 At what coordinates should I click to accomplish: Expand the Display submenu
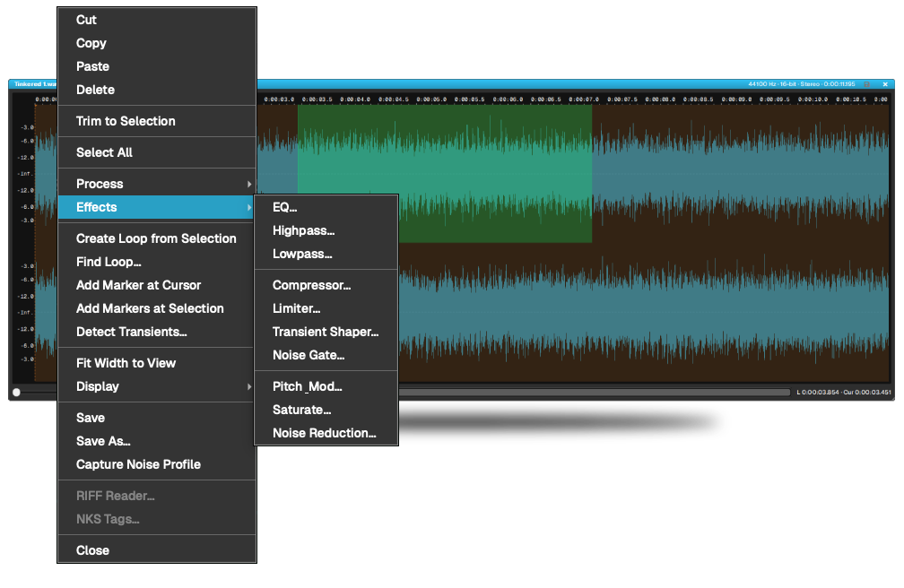click(157, 386)
